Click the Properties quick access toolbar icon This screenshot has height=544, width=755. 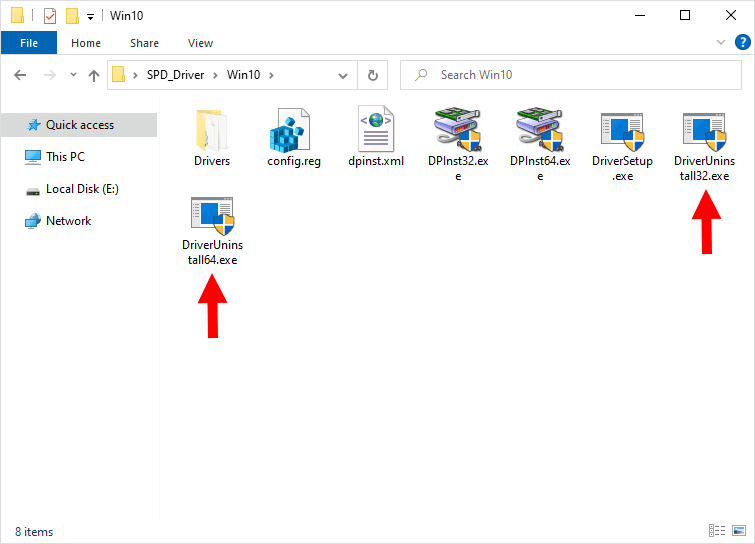point(50,16)
